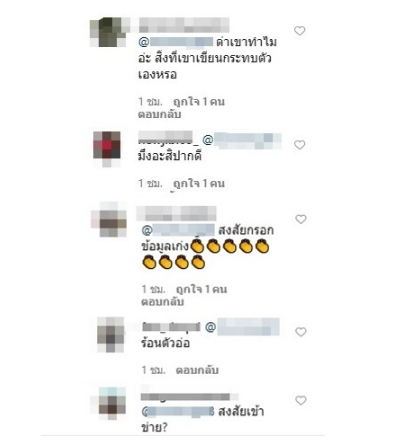Screen dimensions: 404x440
Task: Open mentioned user beside ร้อนตัวอ่อ comment
Action: click(x=242, y=327)
